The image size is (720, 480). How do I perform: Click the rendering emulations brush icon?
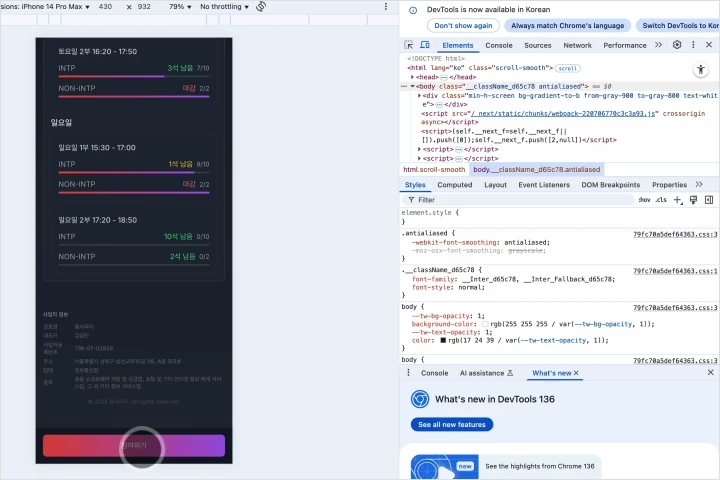click(x=693, y=200)
